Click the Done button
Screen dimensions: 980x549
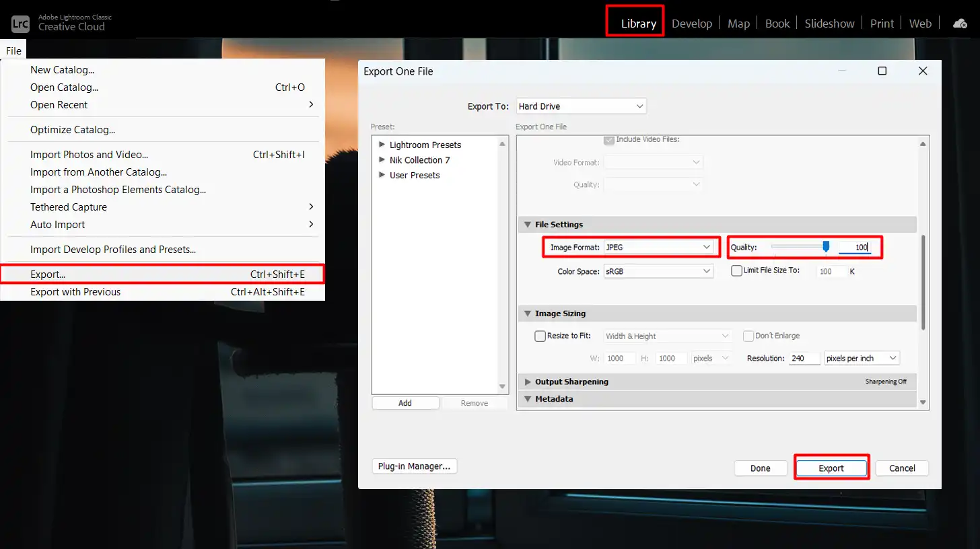pyautogui.click(x=761, y=468)
